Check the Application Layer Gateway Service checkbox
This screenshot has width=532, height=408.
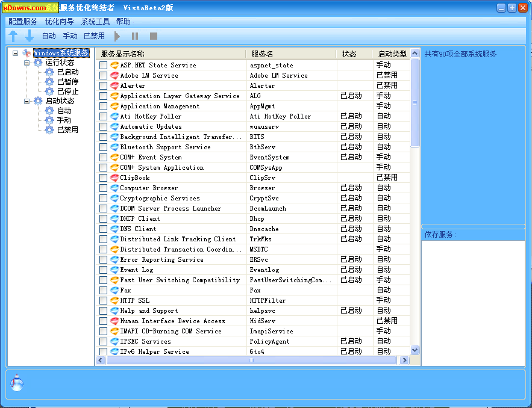click(103, 96)
